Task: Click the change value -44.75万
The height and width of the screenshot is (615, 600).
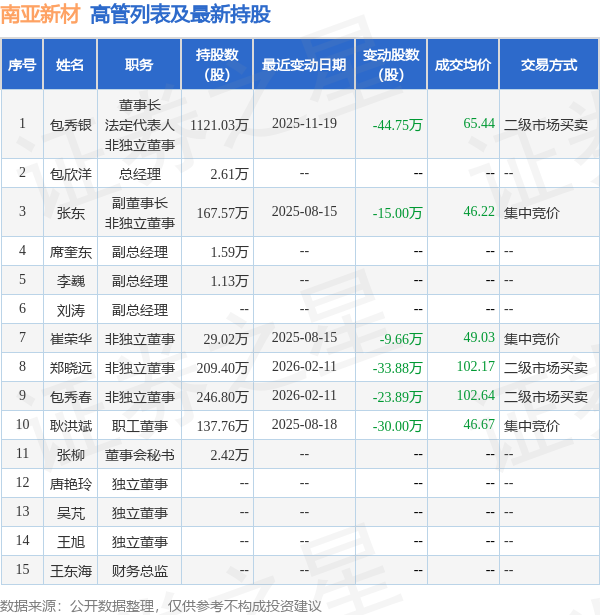Action: pyautogui.click(x=397, y=126)
